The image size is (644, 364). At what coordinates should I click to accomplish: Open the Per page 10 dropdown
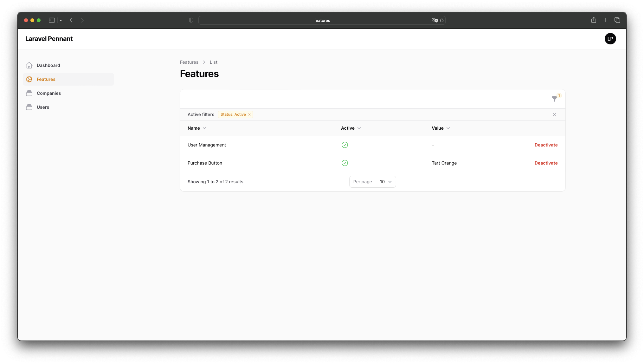(386, 182)
